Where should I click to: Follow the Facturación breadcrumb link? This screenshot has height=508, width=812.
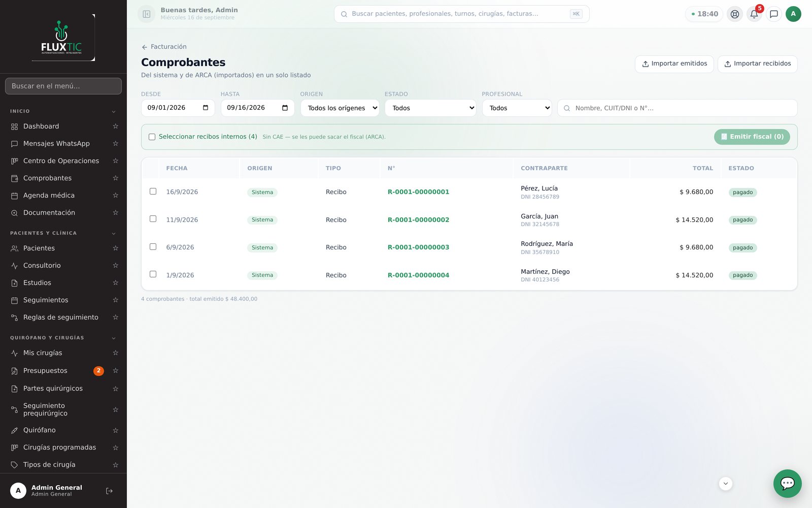tap(168, 47)
